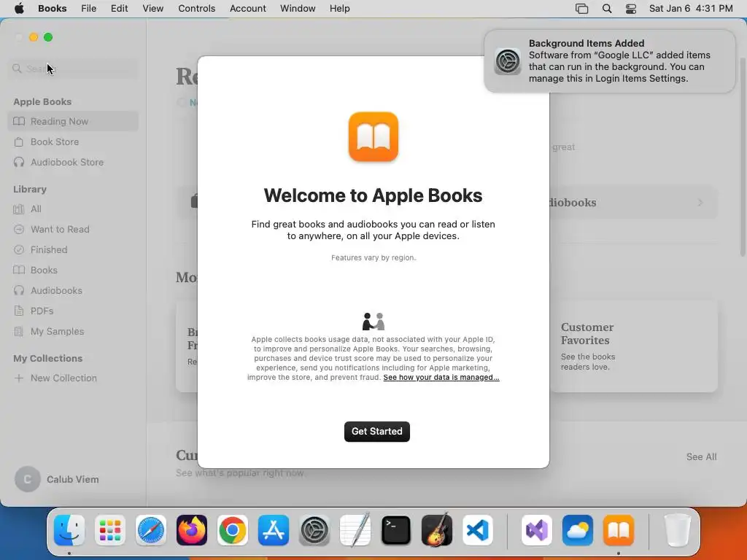The height and width of the screenshot is (560, 747).
Task: Click Spotlight search icon in menu bar
Action: [606, 9]
